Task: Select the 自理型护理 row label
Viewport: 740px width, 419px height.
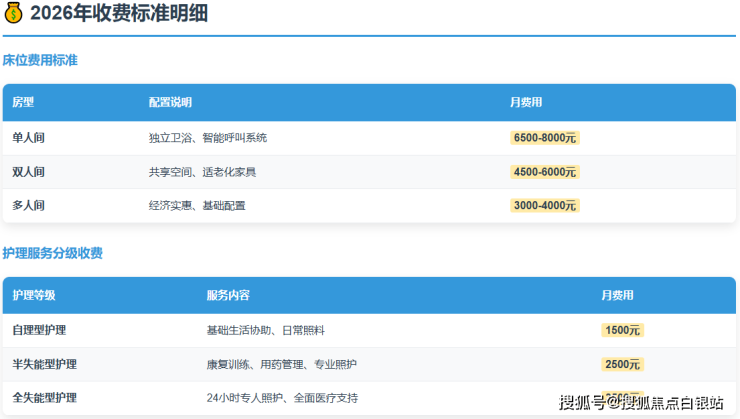Action: point(40,330)
